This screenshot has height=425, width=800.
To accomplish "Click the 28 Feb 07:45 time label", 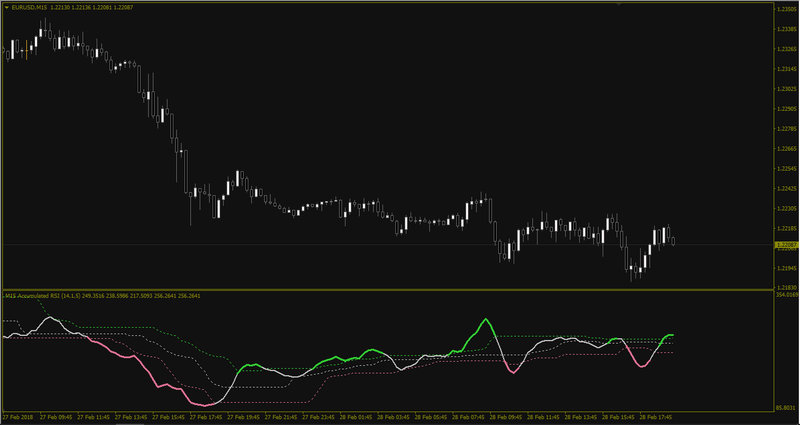I will (468, 416).
